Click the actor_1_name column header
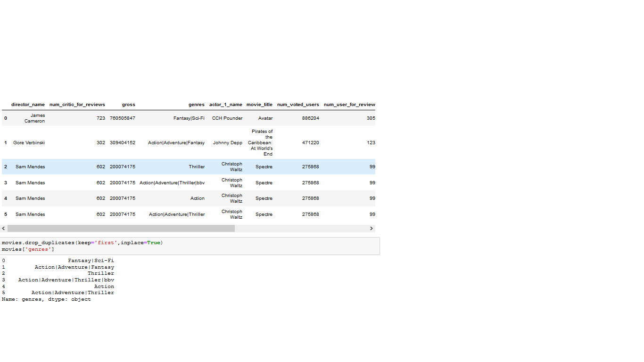Screen dimensions: 644x362 coord(226,105)
